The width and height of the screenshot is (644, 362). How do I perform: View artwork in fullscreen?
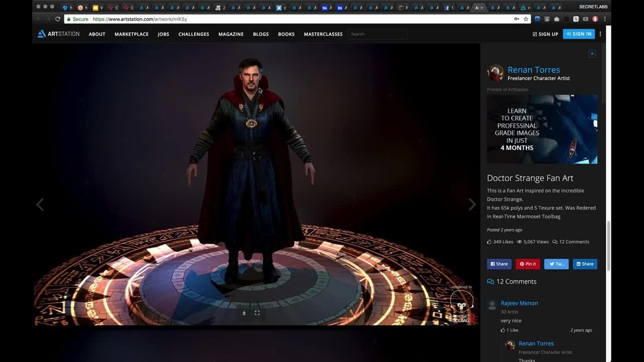click(257, 313)
